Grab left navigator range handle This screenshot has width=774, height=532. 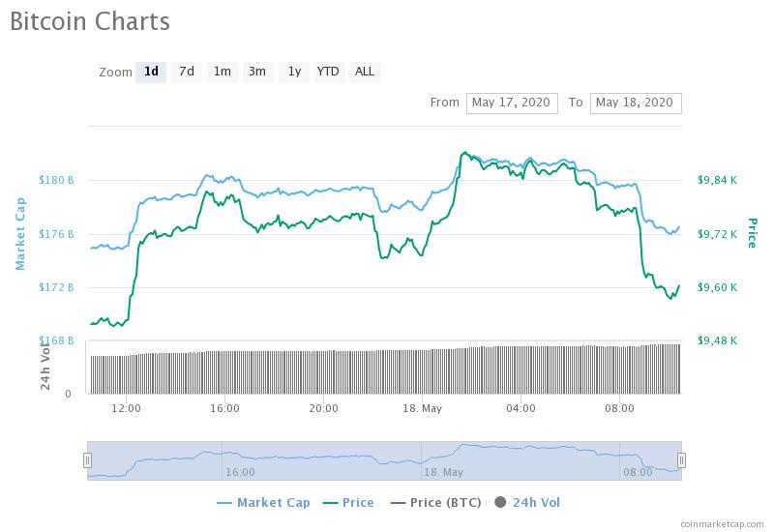coord(87,460)
